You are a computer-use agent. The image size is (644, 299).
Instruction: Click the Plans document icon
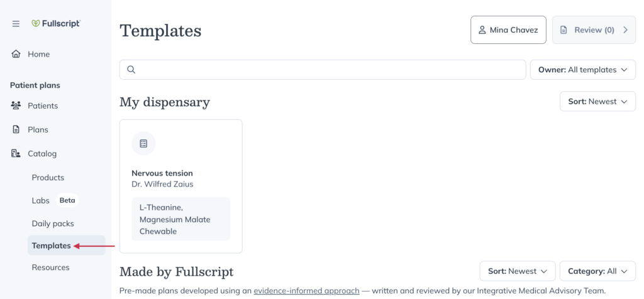pos(16,129)
